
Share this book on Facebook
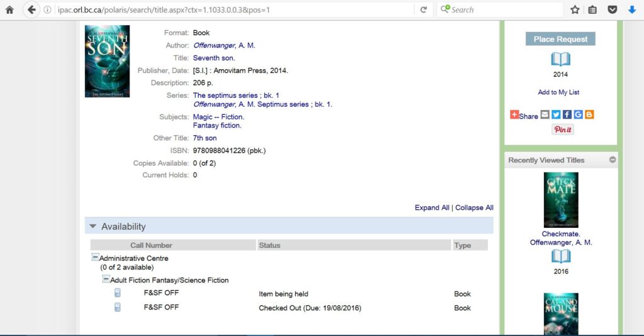coord(567,115)
